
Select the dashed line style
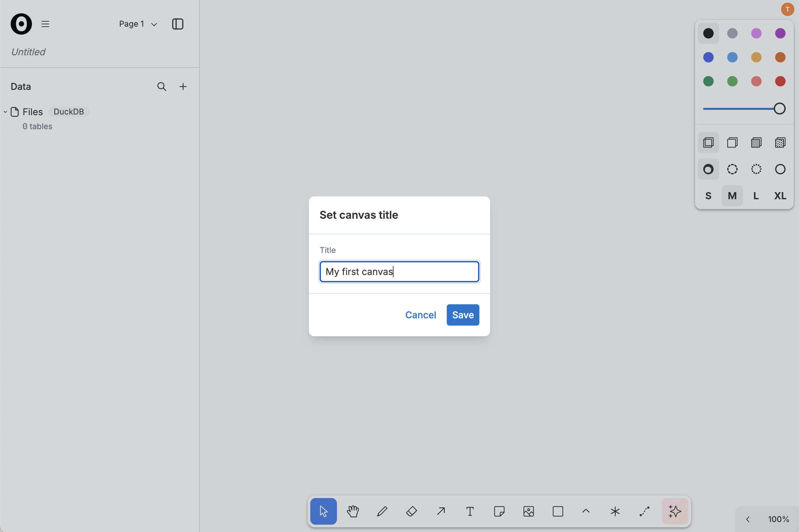pos(732,169)
